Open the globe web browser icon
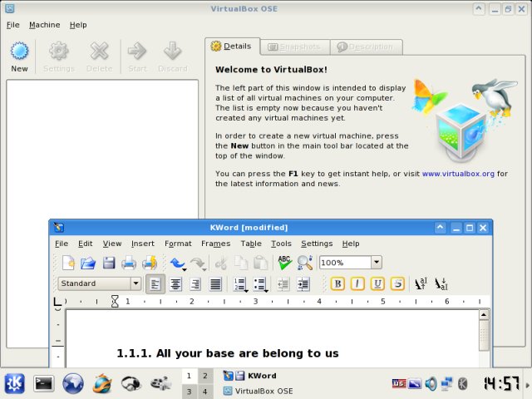This screenshot has width=532, height=399. (73, 384)
